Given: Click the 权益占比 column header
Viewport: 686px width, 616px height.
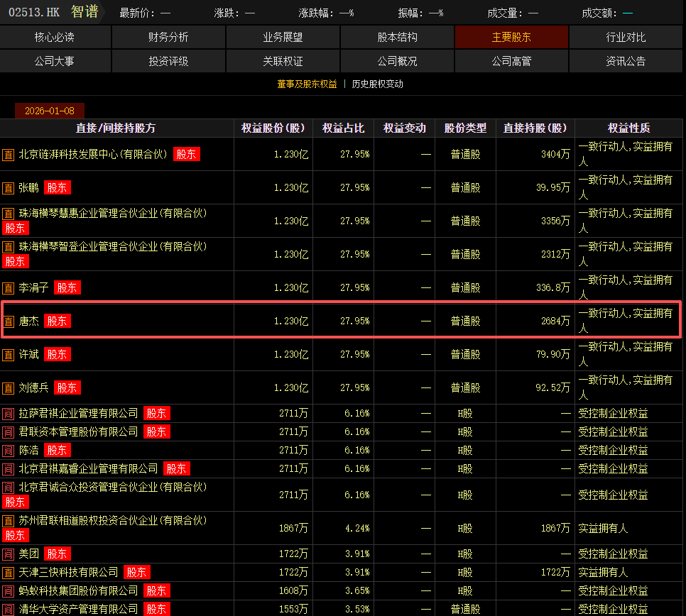Looking at the screenshot, I should point(343,128).
